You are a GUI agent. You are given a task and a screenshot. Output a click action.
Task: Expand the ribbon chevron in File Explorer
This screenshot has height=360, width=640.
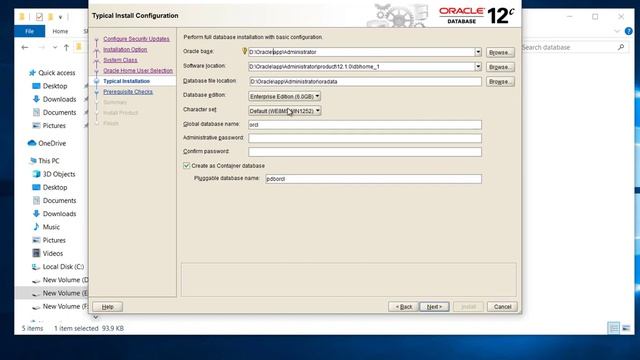click(617, 31)
